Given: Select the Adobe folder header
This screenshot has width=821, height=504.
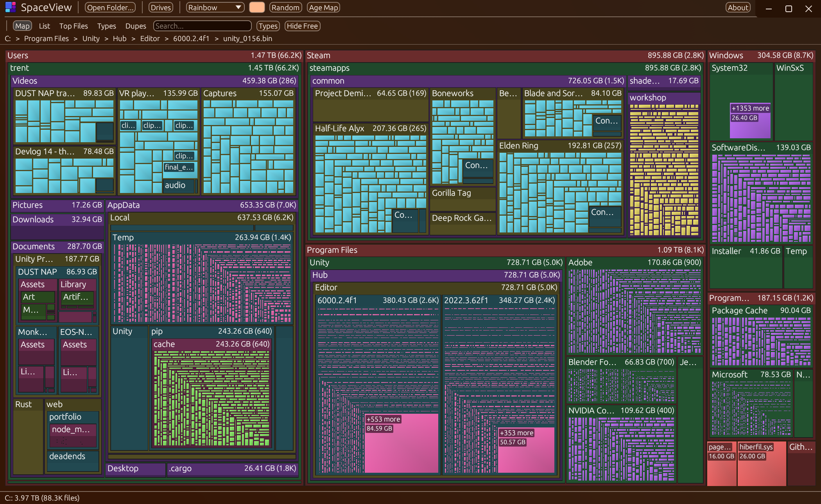Looking at the screenshot, I should coord(635,262).
